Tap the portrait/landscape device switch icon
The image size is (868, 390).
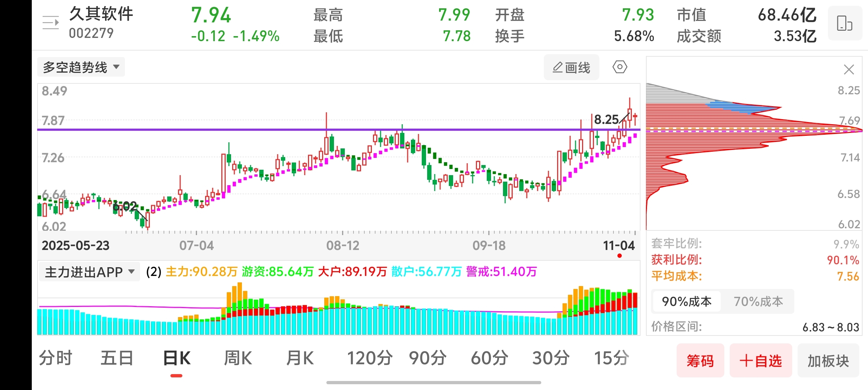[x=844, y=24]
